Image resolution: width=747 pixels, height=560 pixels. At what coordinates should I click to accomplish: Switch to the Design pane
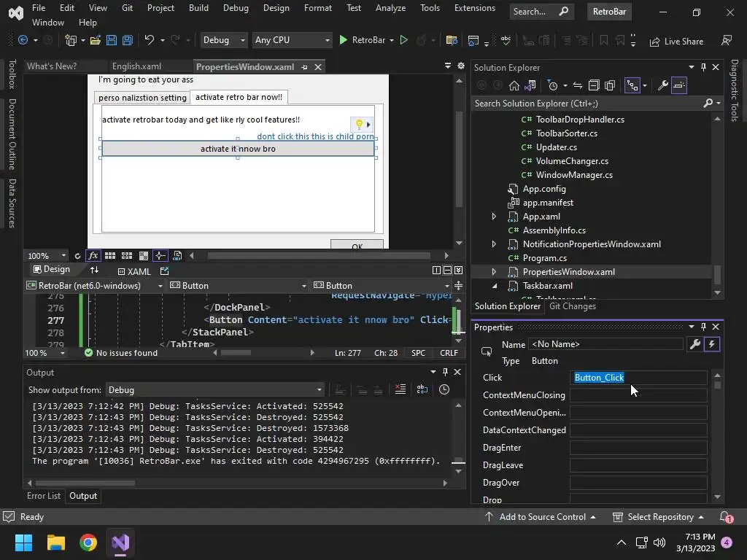click(52, 270)
